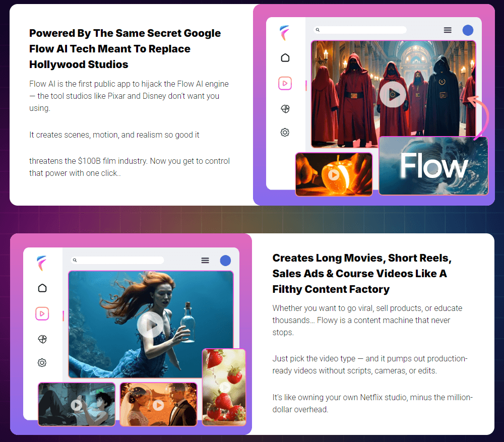Select the Home icon in the bottom sidebar
This screenshot has width=504, height=442.
click(x=42, y=288)
